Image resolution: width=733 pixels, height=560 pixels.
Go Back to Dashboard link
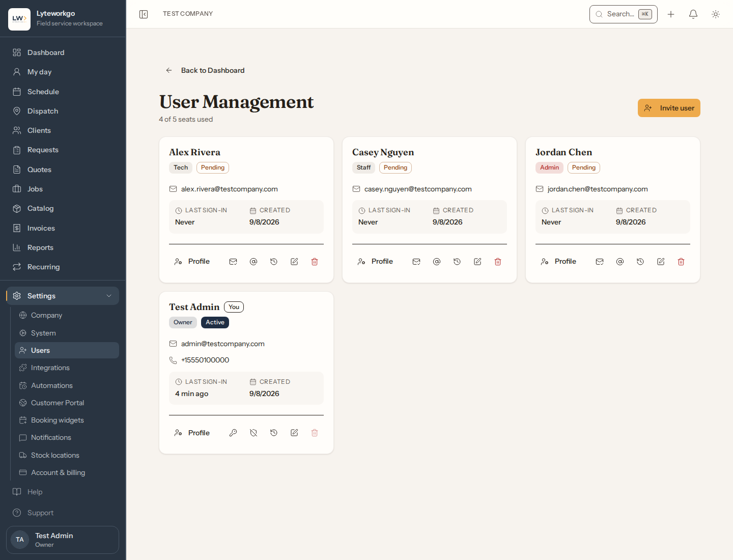coord(205,70)
